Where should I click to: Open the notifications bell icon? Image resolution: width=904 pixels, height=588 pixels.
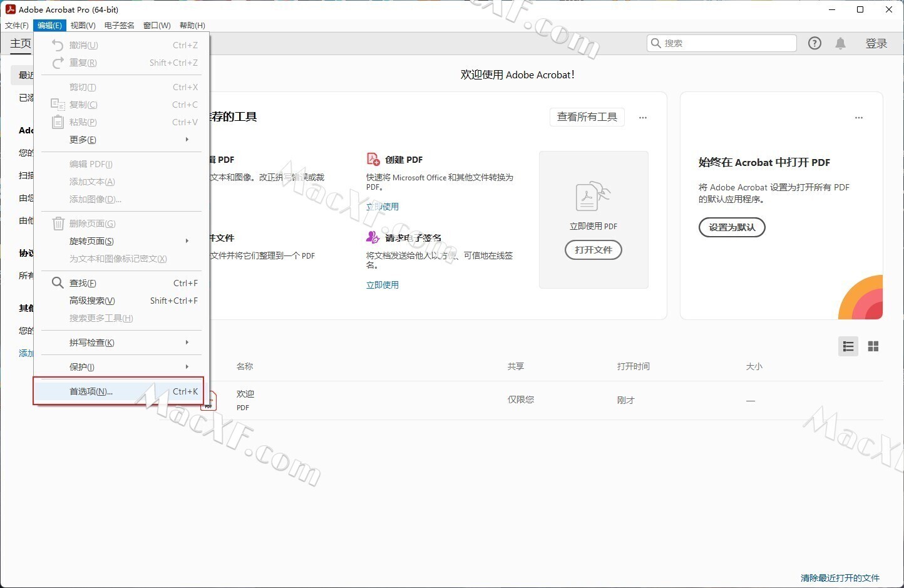pos(841,43)
